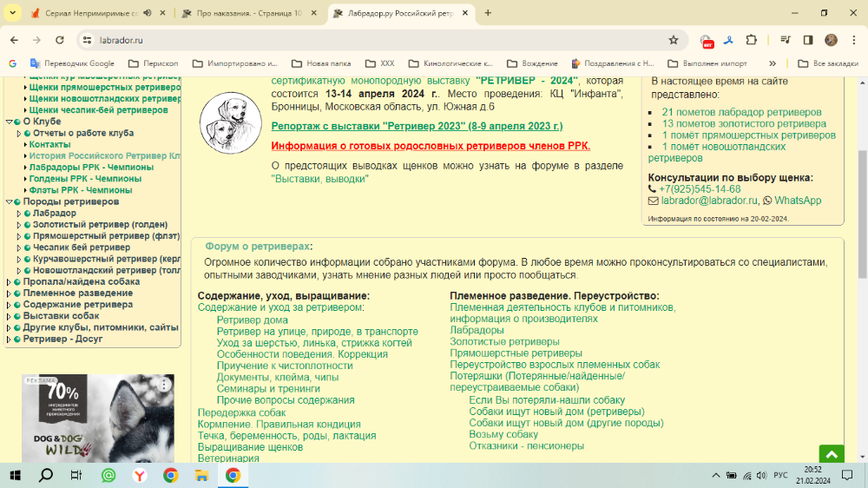This screenshot has width=868, height=488.
Task: Open the Yandex browser taskbar icon
Action: (x=140, y=475)
